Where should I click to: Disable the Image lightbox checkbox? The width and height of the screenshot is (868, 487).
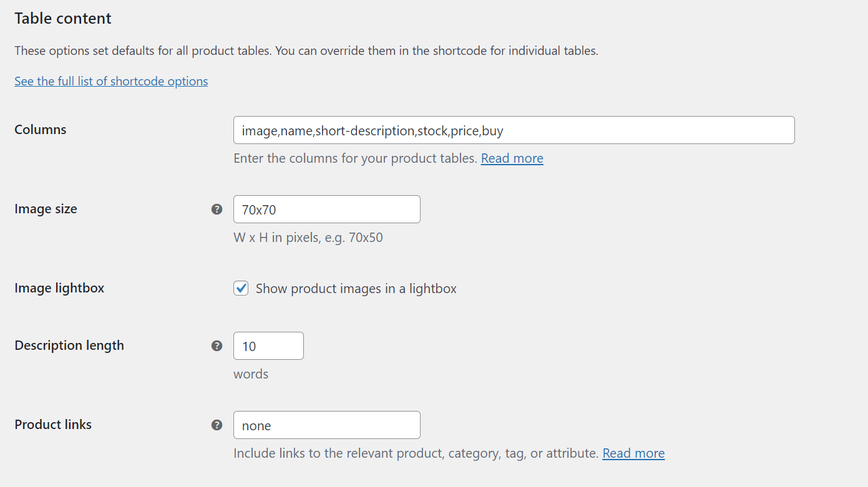click(x=241, y=288)
